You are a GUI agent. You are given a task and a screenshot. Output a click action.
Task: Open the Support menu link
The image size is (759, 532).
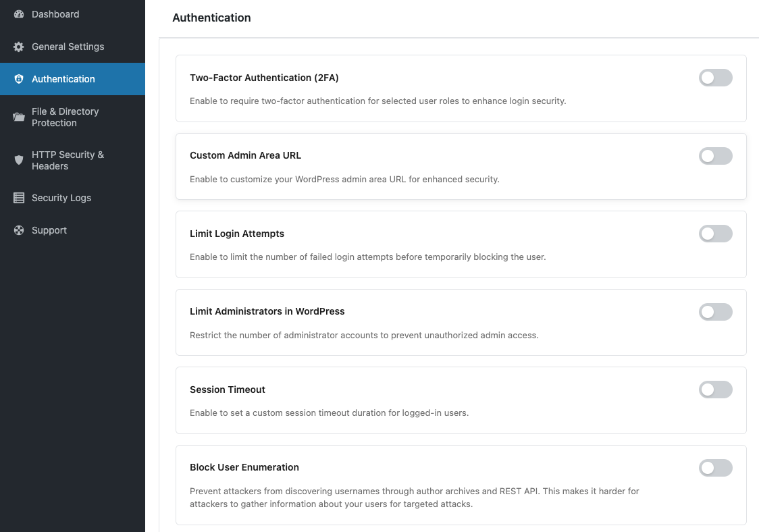pyautogui.click(x=49, y=230)
